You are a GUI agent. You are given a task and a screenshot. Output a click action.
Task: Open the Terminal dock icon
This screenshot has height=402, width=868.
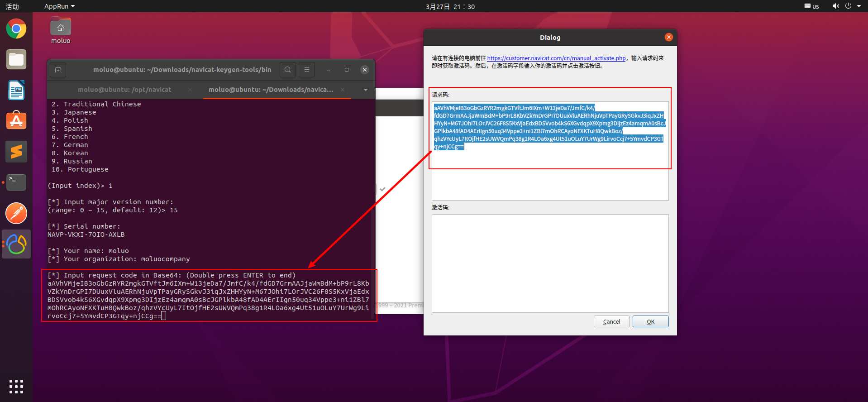[x=16, y=182]
